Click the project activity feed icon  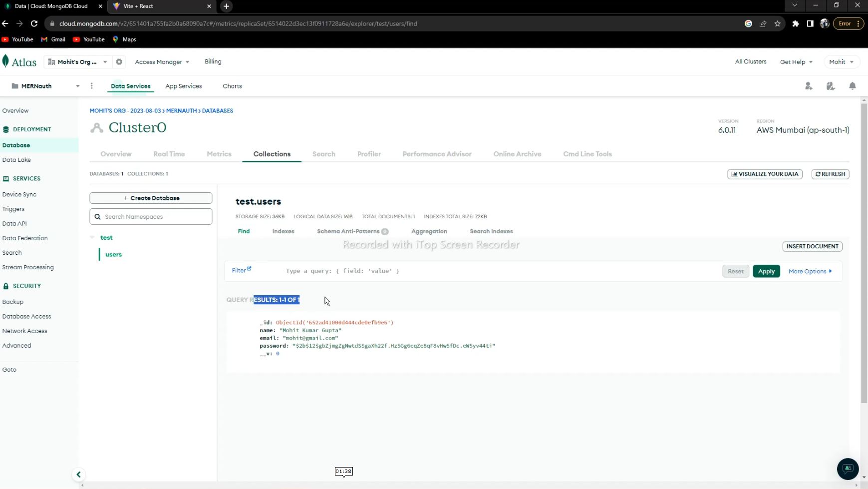point(831,86)
